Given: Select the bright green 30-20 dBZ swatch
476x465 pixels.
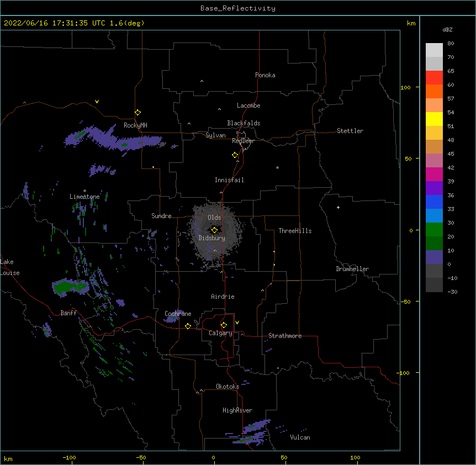Looking at the screenshot, I should pos(434,230).
